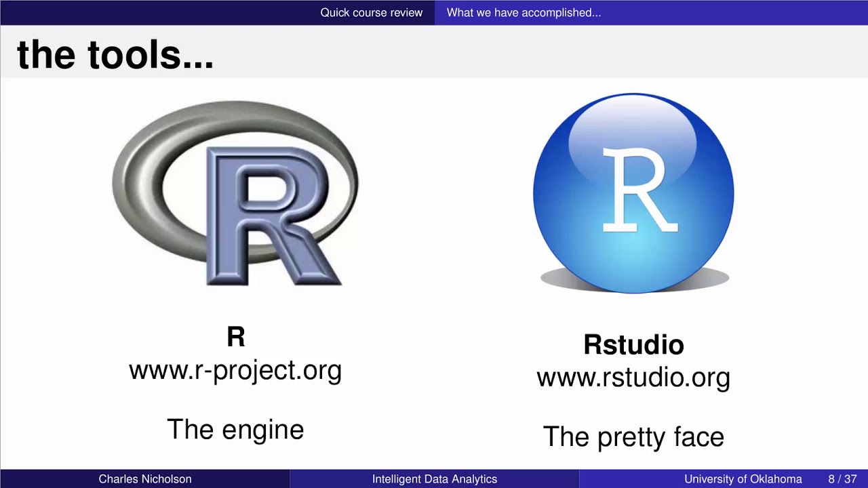
Task: Click 'Intelligent Data Analytics' footer title
Action: [435, 479]
